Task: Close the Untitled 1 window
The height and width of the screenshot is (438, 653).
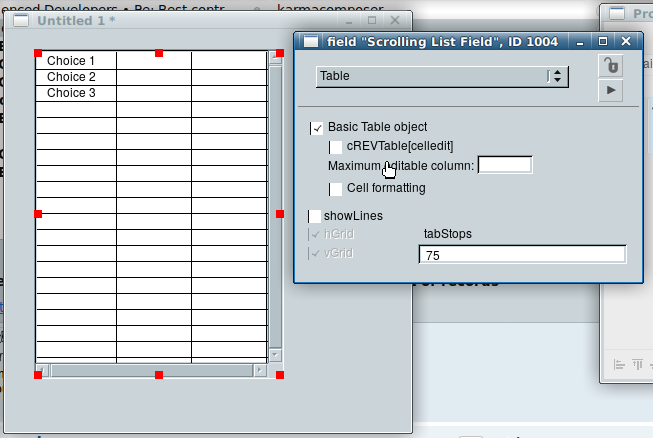Action: point(395,20)
